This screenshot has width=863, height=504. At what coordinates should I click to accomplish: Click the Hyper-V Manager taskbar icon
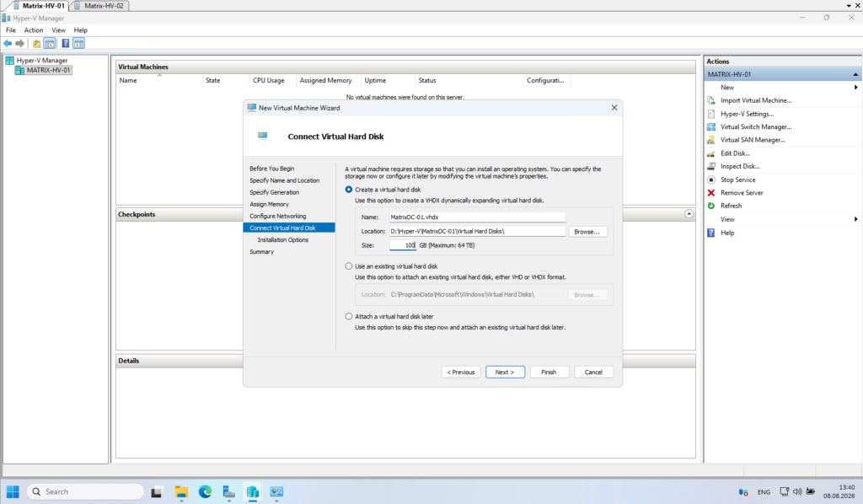tap(253, 492)
